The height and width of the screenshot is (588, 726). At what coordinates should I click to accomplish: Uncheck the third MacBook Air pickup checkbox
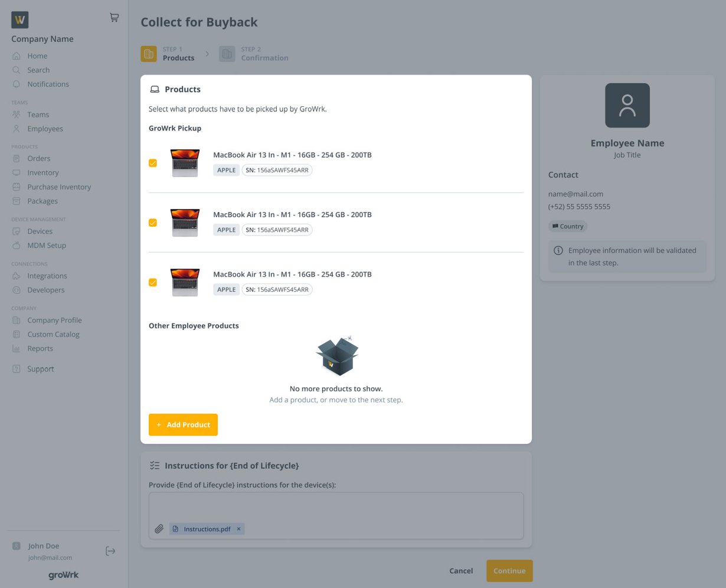point(153,282)
